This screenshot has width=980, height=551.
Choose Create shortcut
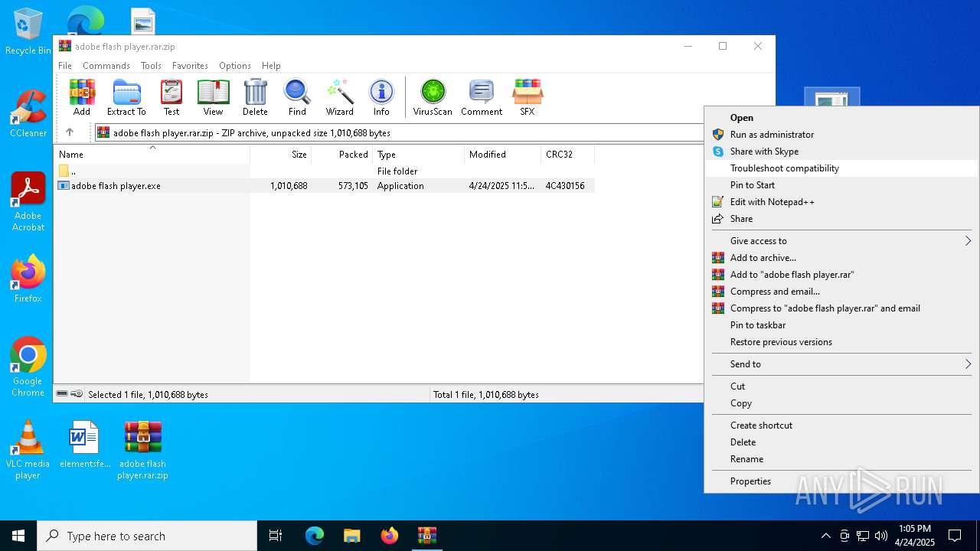(841, 425)
